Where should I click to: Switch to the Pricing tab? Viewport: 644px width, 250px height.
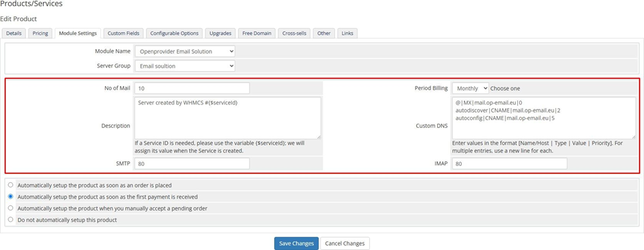[40, 33]
